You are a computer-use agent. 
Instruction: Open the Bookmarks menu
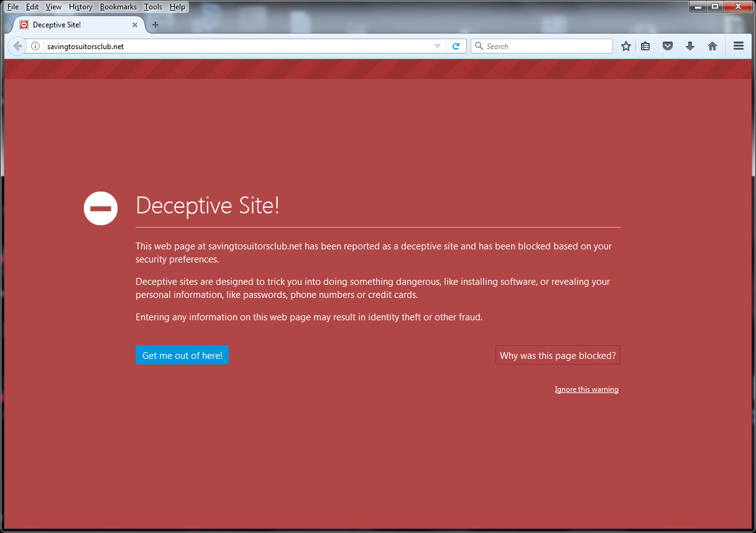(118, 7)
